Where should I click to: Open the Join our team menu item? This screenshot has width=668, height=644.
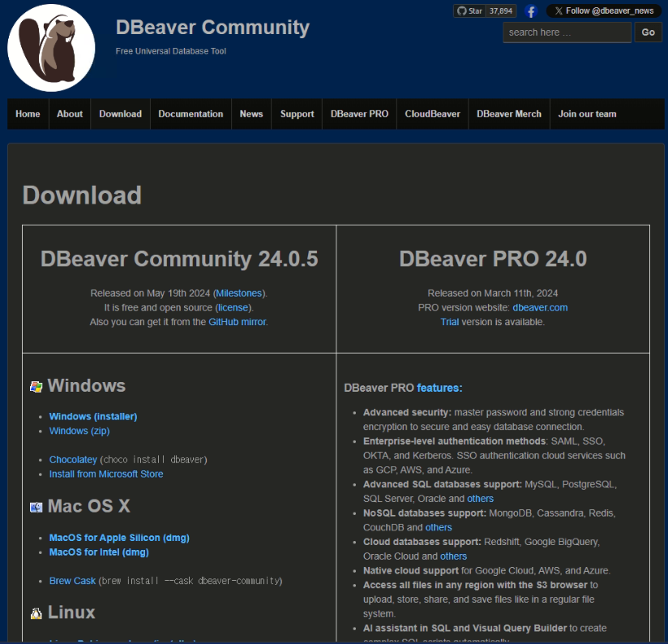click(x=587, y=114)
